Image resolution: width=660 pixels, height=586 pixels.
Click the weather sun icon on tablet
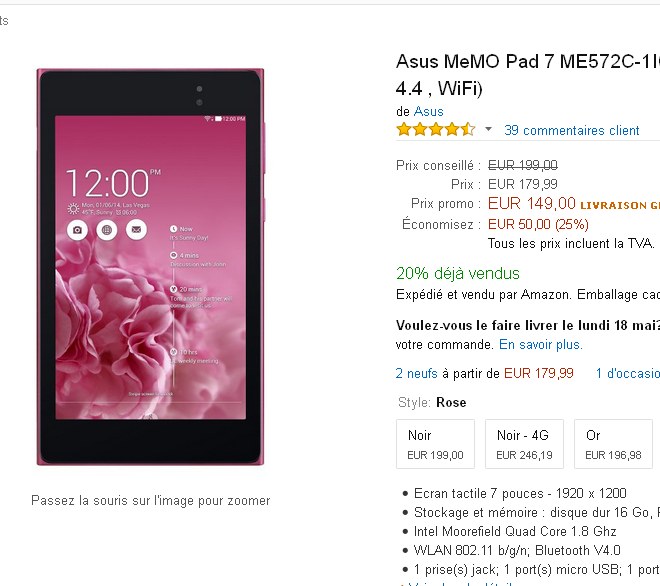pyautogui.click(x=72, y=208)
